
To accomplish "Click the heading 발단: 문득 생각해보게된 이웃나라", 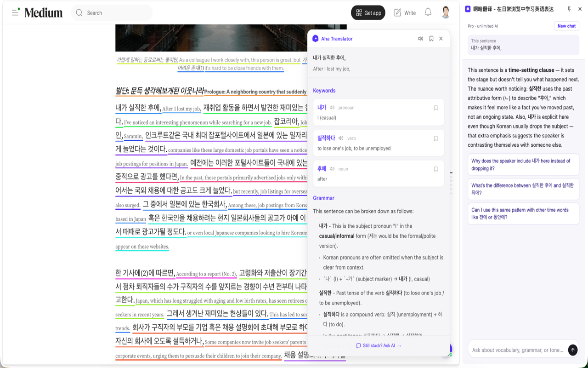I will coord(159,91).
